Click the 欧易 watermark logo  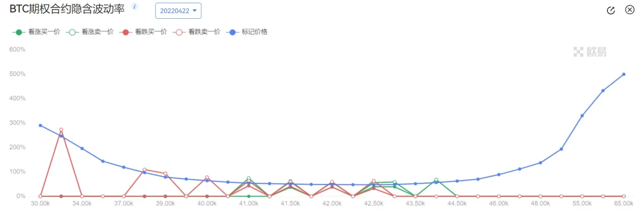click(x=590, y=51)
